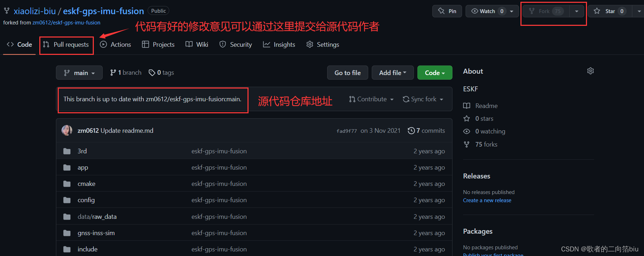Open the cmake folder
Screen dimensions: 644x256
(x=86, y=184)
